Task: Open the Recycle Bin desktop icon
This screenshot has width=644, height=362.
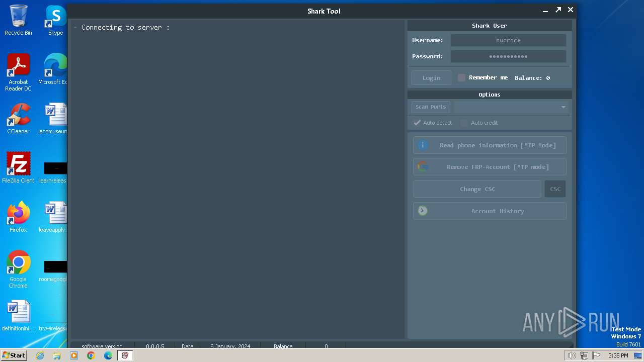Action: tap(18, 20)
